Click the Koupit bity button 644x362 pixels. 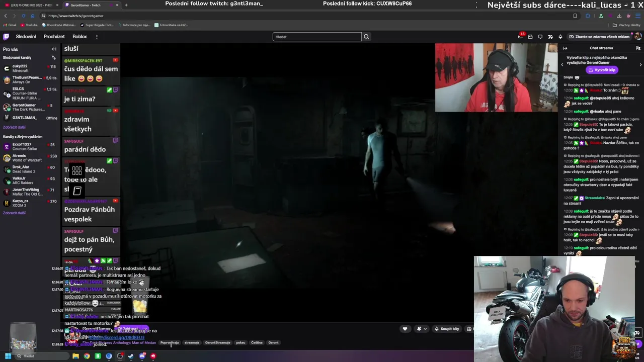point(447,329)
